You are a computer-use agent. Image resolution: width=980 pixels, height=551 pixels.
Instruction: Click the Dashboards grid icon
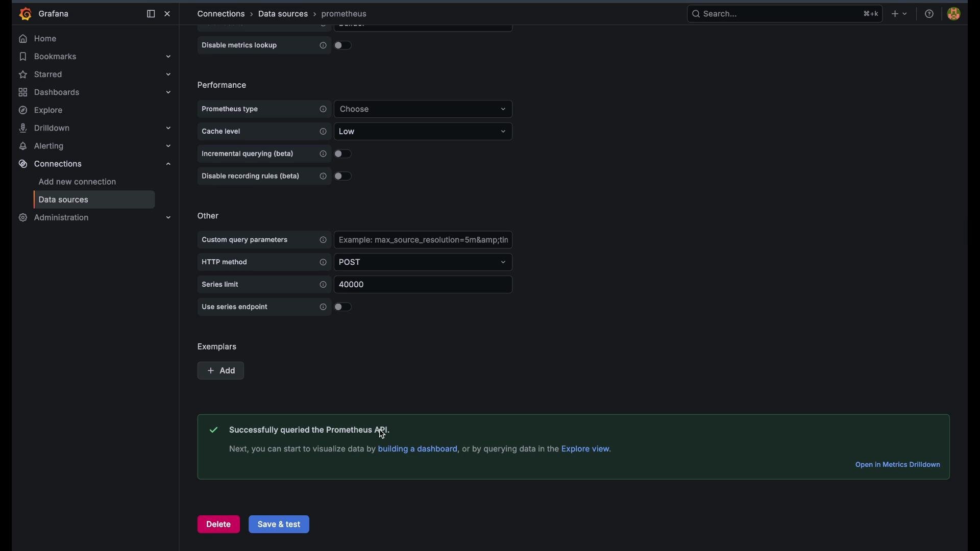tap(23, 93)
